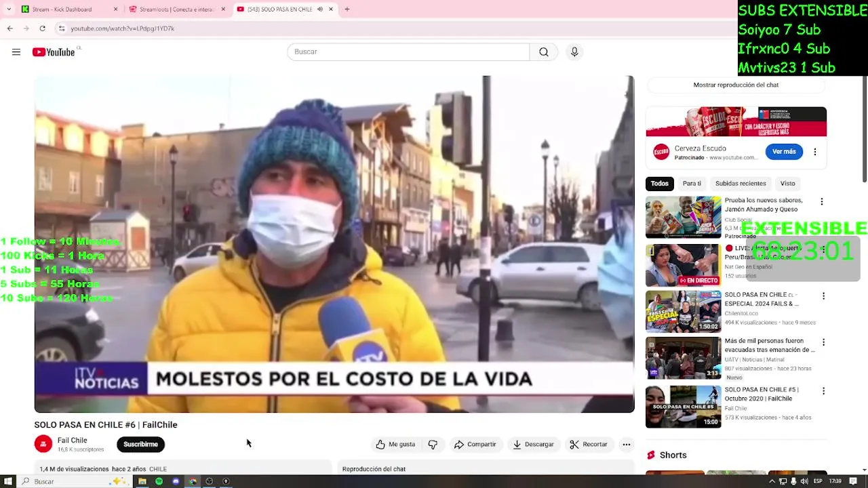Open the Fail Chile channel avatar
Viewport: 868px width, 488px height.
coord(43,444)
